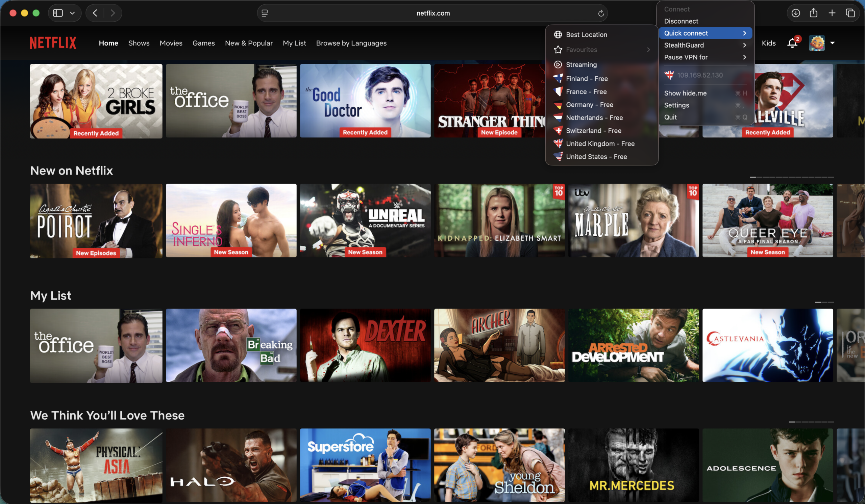Open New & Popular
Screen dimensions: 865x504
tap(249, 43)
